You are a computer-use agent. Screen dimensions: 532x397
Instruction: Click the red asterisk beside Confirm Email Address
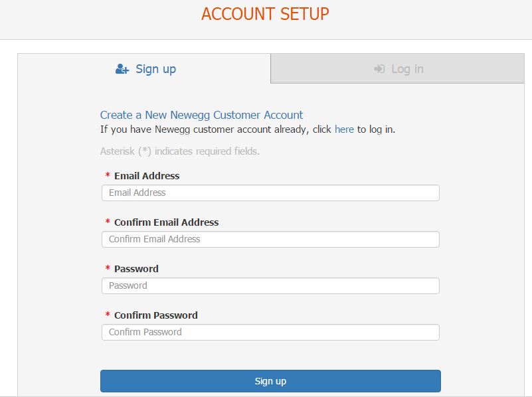pos(108,222)
